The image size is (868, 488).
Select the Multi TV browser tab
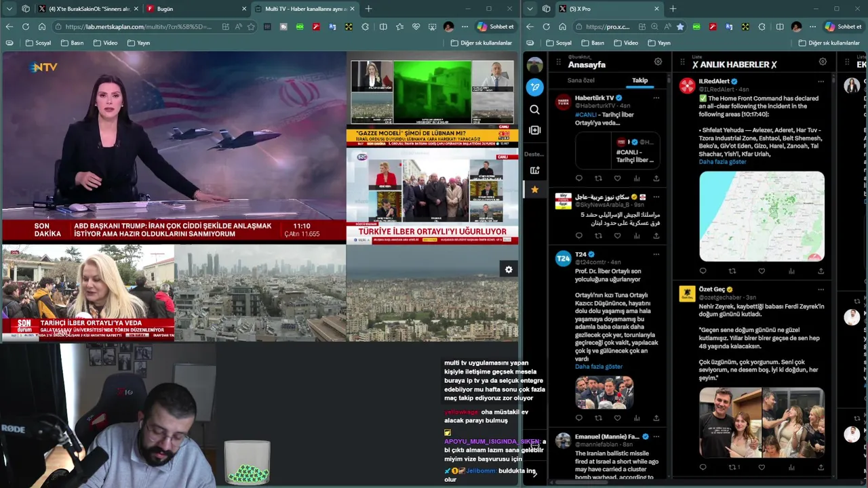(x=304, y=9)
